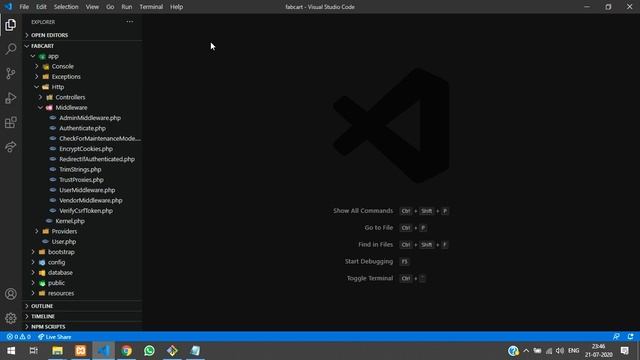This screenshot has height=360, width=640.
Task: Open Source Control view
Action: tap(11, 73)
